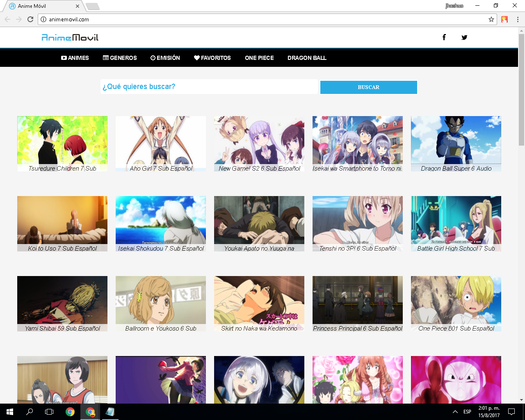The image size is (525, 420).
Task: Click the orange extension icon in toolbar
Action: click(504, 19)
